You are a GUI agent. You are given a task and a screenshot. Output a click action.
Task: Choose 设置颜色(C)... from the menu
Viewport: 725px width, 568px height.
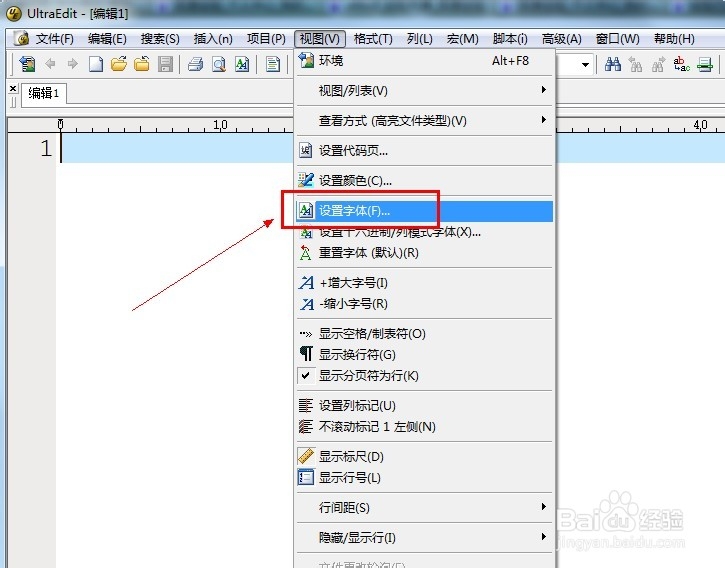point(424,180)
